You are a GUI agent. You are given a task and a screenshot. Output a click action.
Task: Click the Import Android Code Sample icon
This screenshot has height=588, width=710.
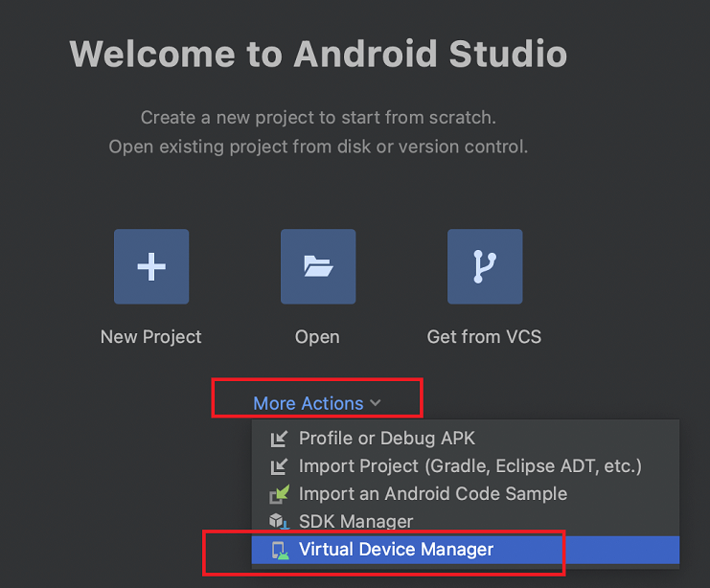coord(280,494)
